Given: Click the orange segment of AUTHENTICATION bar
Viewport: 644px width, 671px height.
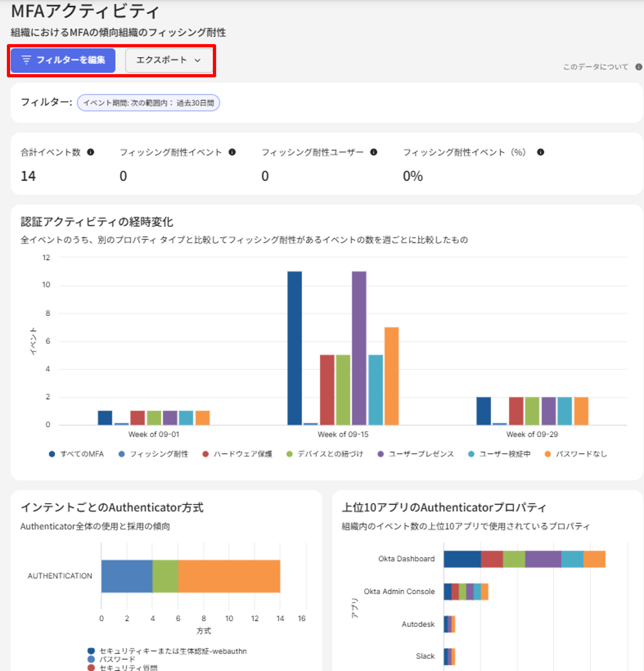Looking at the screenshot, I should (x=229, y=576).
